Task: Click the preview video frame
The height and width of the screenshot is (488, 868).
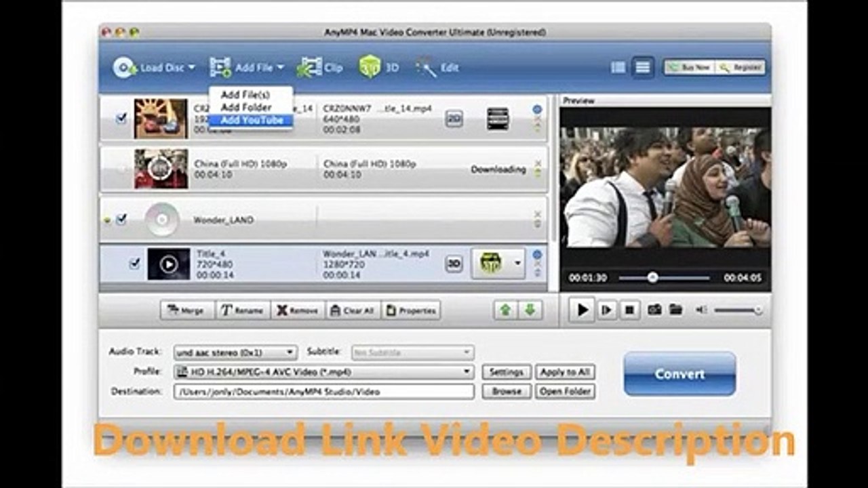Action: point(665,187)
